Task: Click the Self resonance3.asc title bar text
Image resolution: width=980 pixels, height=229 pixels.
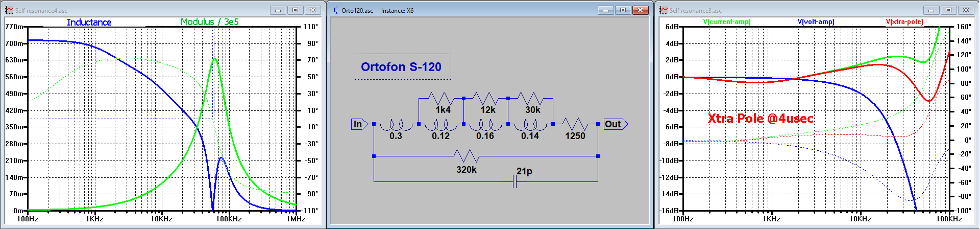Action: coord(696,10)
